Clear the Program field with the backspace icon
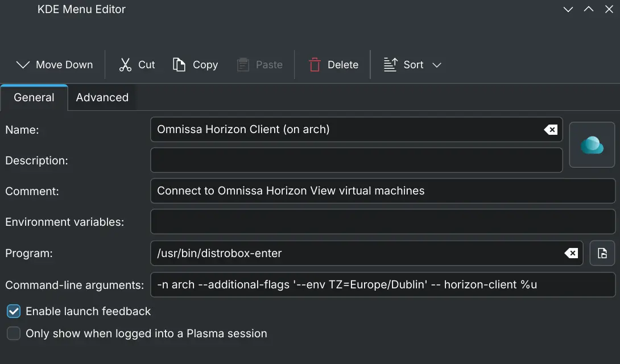This screenshot has height=364, width=620. coord(571,253)
